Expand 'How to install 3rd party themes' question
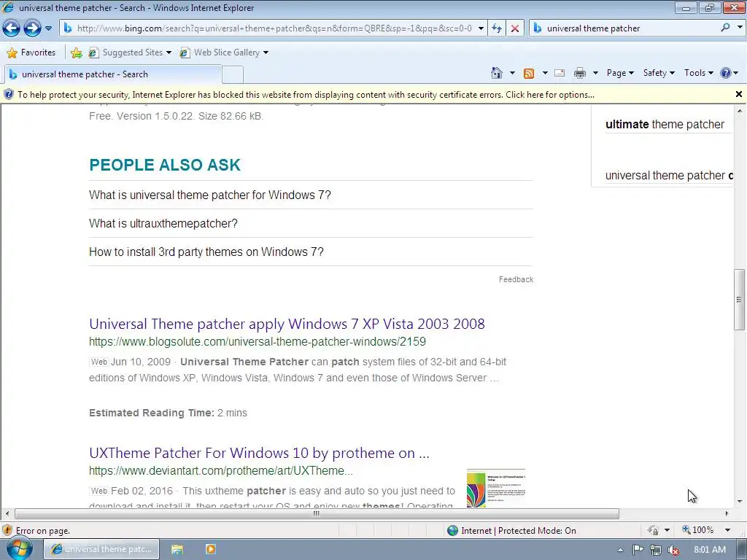 click(x=206, y=252)
